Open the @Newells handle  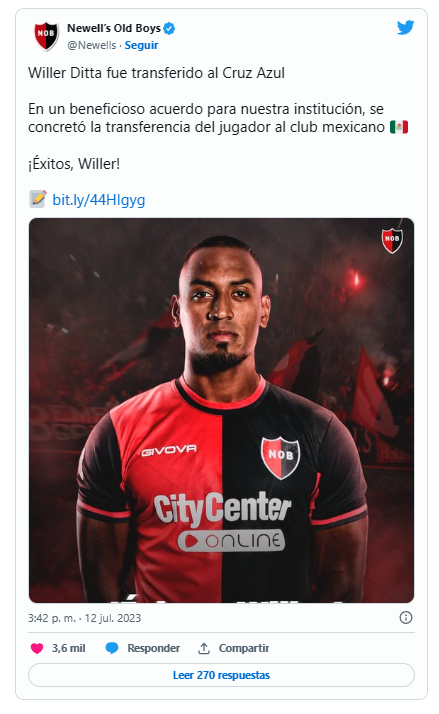(92, 45)
